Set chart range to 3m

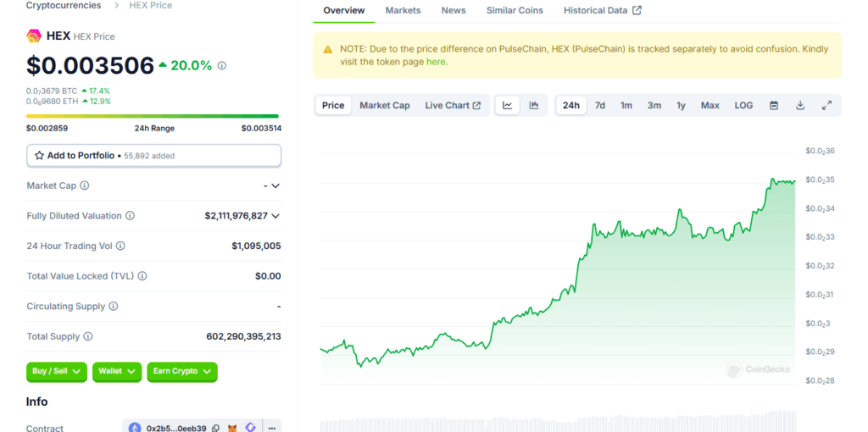click(x=654, y=105)
